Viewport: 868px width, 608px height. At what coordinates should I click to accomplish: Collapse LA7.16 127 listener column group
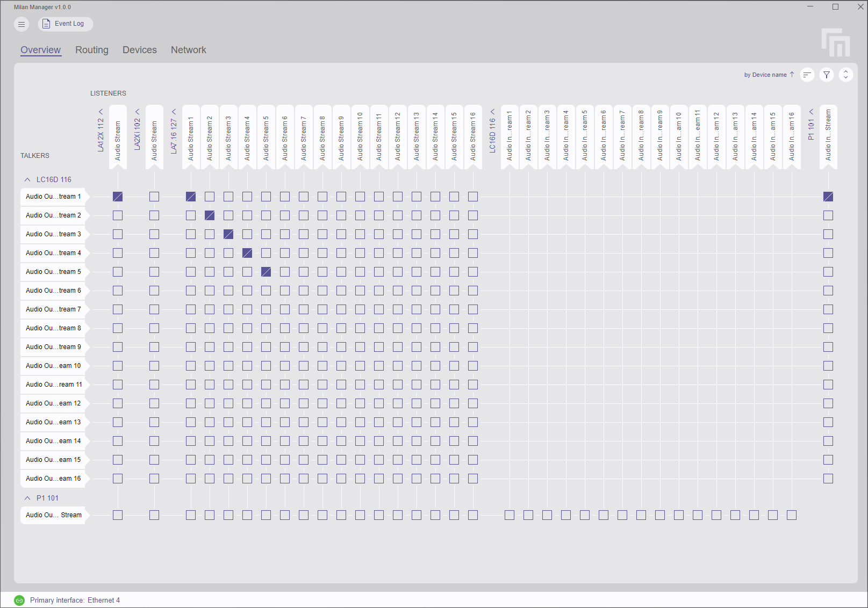pyautogui.click(x=174, y=112)
